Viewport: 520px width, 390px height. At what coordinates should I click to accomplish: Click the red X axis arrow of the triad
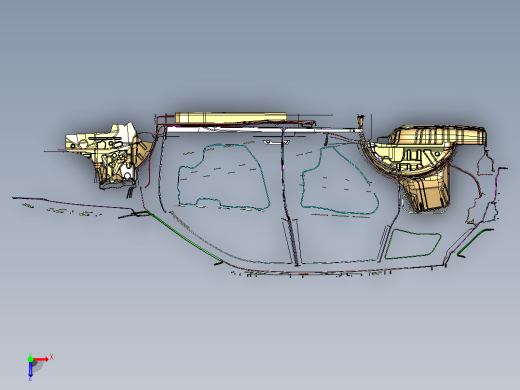(41, 359)
